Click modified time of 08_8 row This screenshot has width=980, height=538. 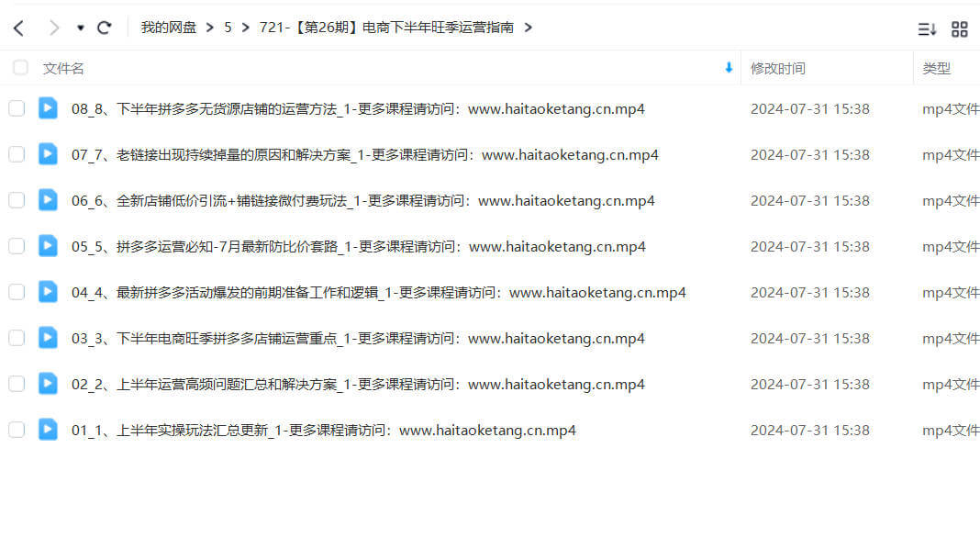(810, 109)
